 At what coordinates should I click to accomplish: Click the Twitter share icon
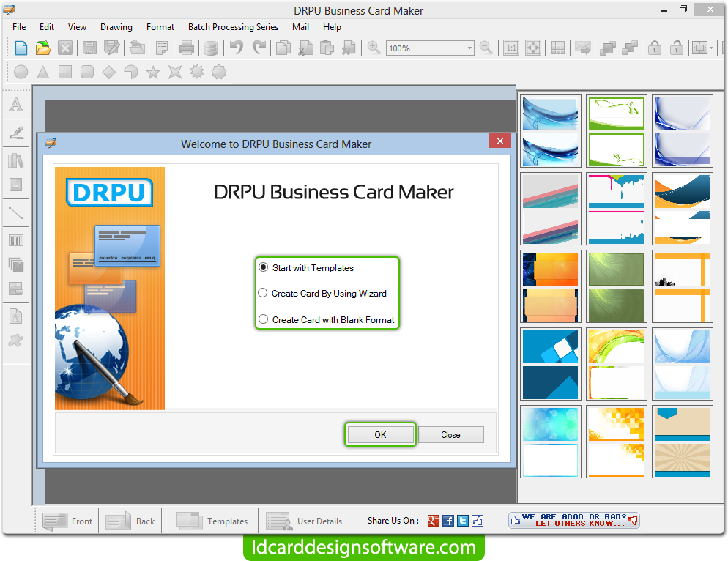[x=463, y=521]
